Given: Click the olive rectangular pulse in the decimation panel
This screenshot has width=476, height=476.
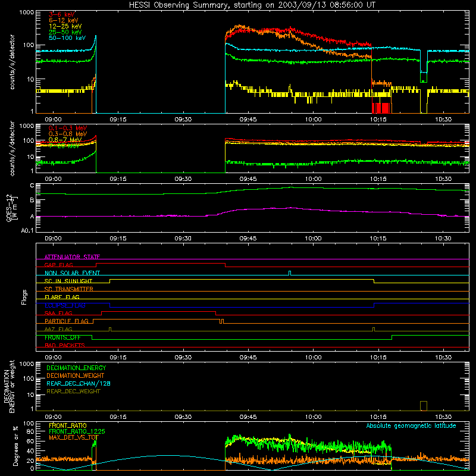Looking at the screenshot, I should point(424,406).
